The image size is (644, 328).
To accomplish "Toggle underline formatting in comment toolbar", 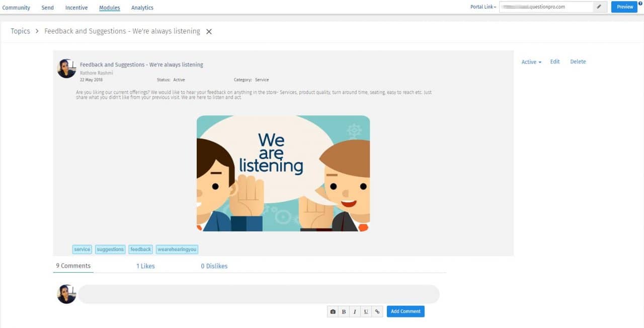I will pyautogui.click(x=366, y=311).
